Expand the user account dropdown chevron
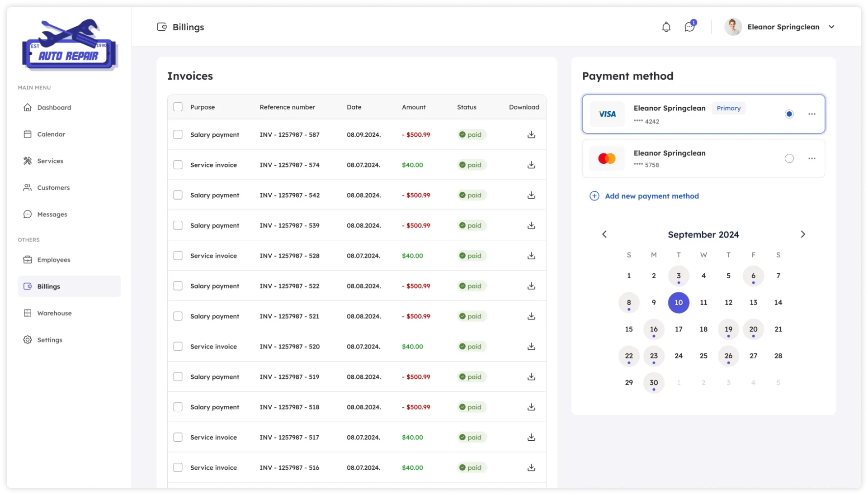The width and height of the screenshot is (868, 495). [x=831, y=27]
